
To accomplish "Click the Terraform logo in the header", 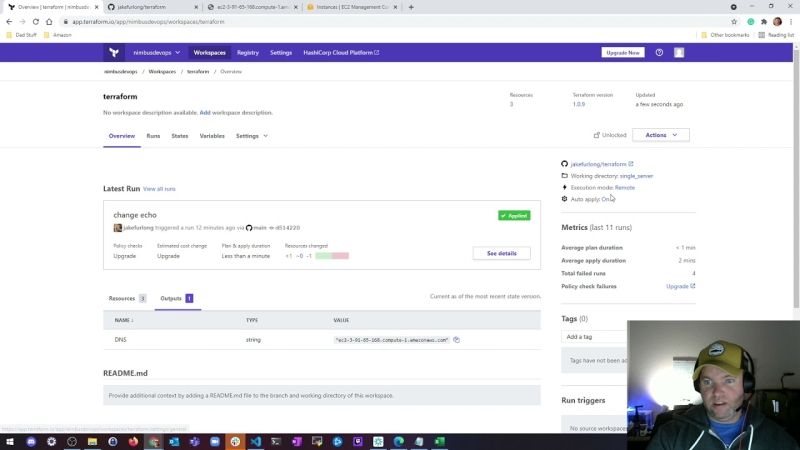I will click(x=114, y=53).
